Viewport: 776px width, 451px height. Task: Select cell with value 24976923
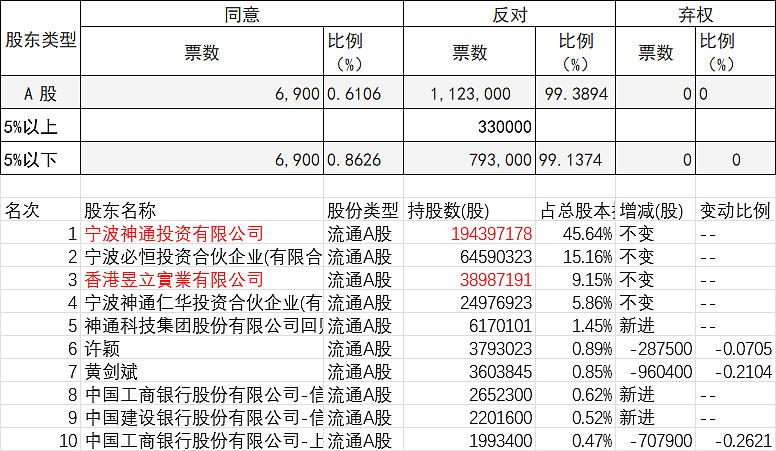(x=469, y=302)
